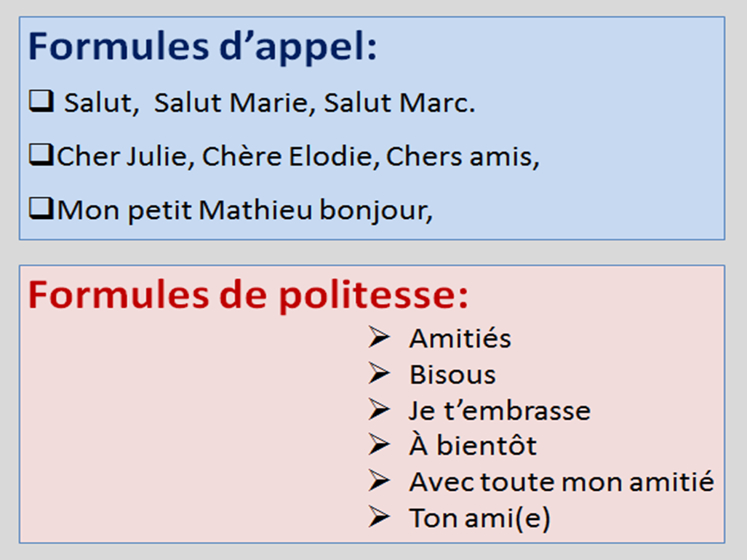
Task: Click the phrase 'À bientôt'
Action: coord(473,445)
